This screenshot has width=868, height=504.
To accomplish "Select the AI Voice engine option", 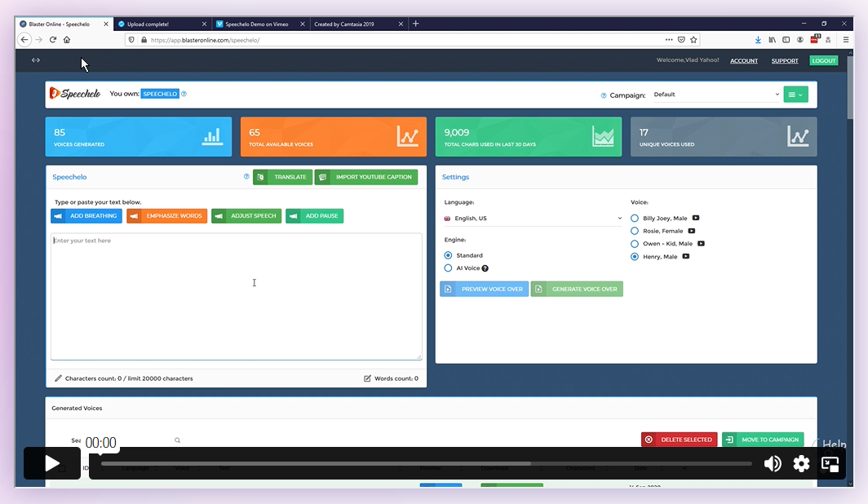I will [x=448, y=268].
